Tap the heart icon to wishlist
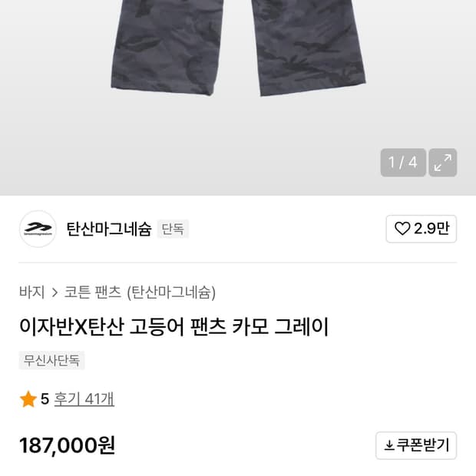The height and width of the screenshot is (476, 476). point(402,229)
